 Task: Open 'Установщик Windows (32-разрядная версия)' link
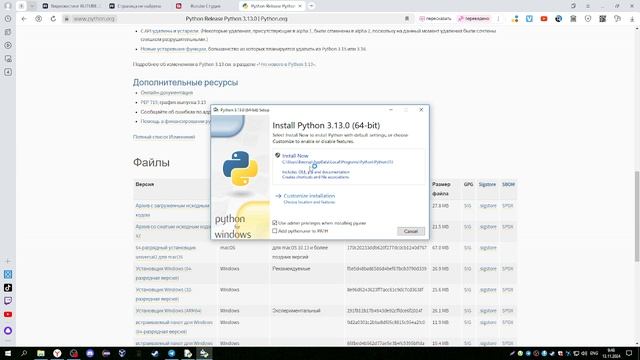click(164, 294)
